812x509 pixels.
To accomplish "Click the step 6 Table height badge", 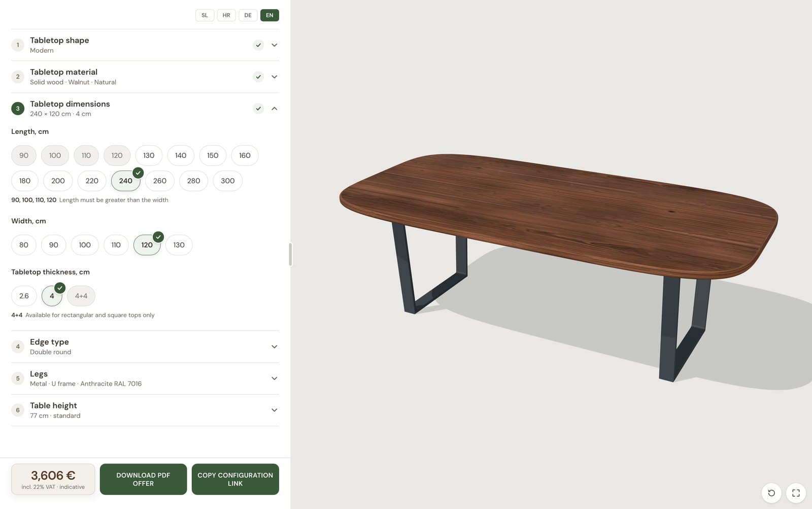I will point(18,410).
